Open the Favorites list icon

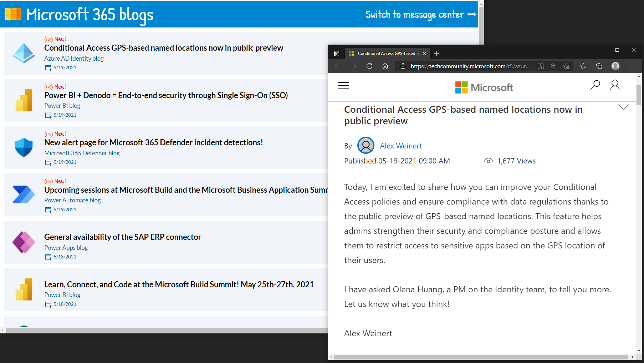[583, 66]
